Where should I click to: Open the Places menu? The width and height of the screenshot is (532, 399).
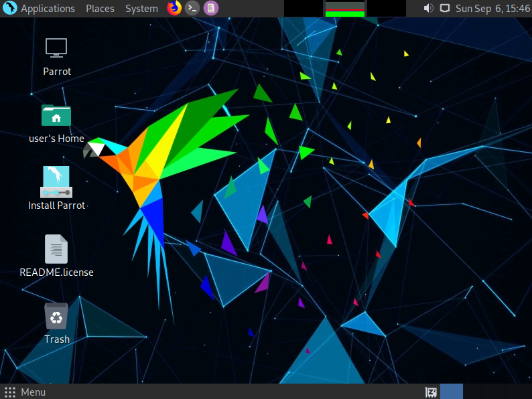click(100, 9)
